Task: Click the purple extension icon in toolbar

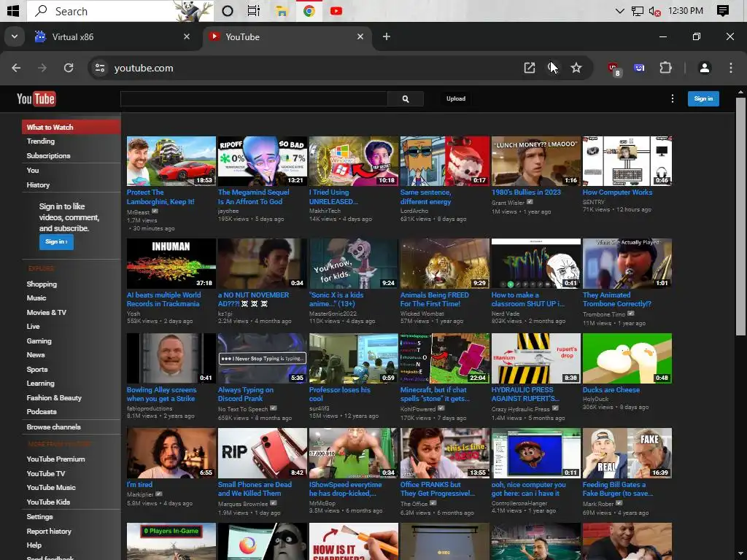Action: (639, 68)
